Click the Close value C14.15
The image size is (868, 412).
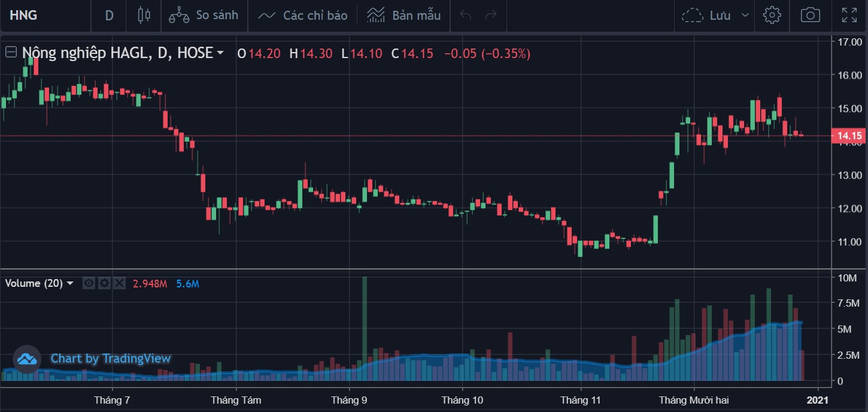(412, 53)
